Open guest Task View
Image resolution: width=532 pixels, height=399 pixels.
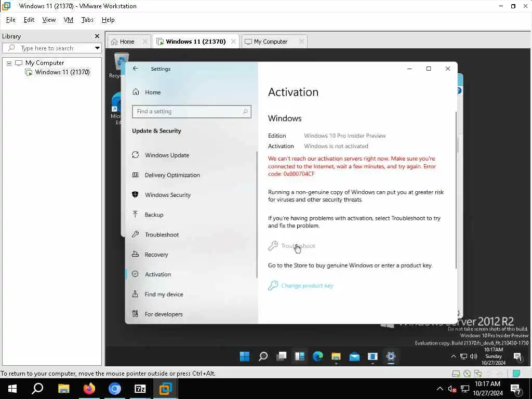[x=281, y=356]
